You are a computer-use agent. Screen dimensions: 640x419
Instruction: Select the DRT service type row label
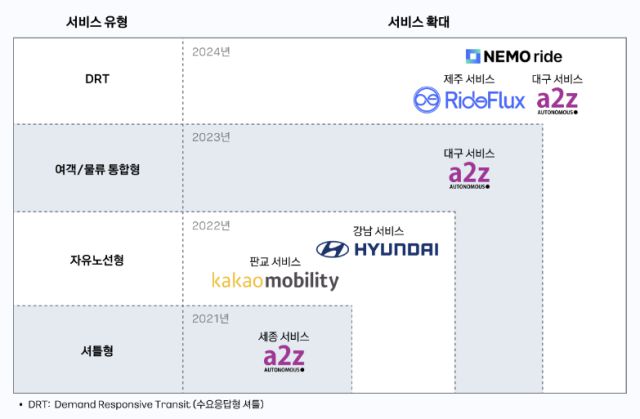97,79
